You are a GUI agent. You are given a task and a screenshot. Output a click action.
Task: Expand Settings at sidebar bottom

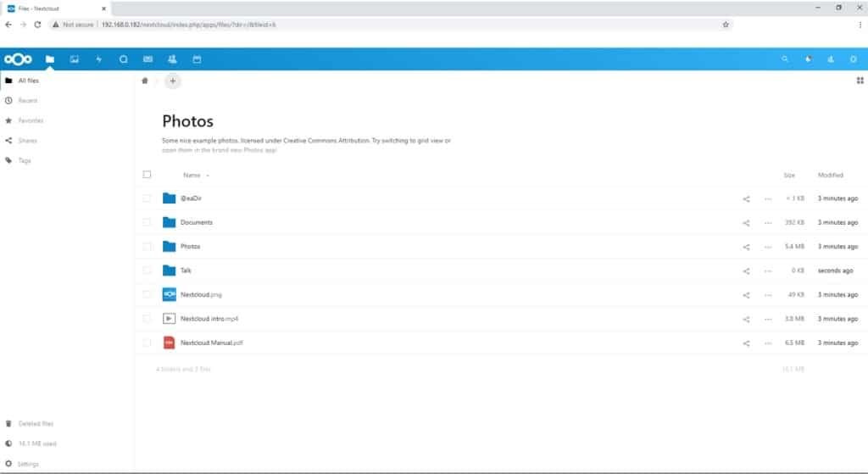pos(28,464)
